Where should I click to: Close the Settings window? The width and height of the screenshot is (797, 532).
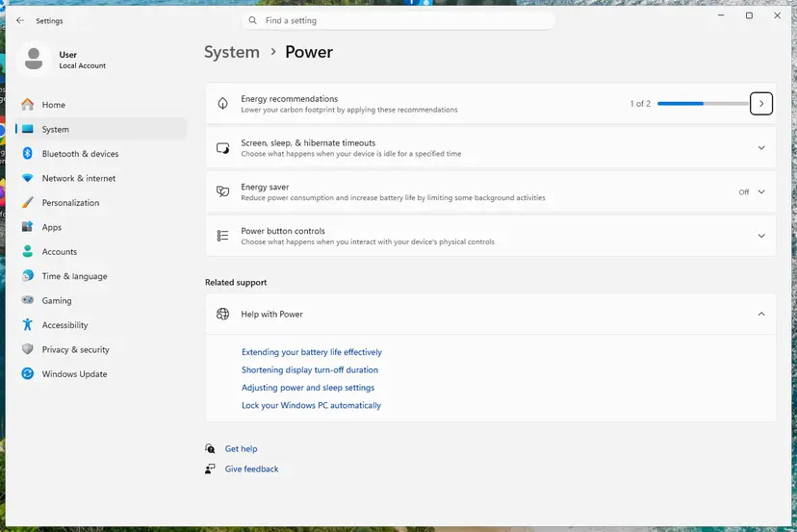point(777,15)
